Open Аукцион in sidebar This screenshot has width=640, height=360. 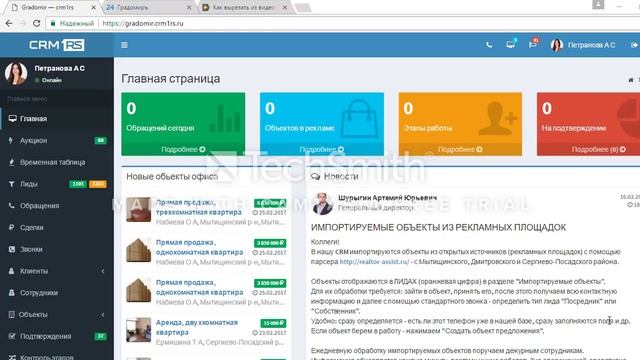pos(57,140)
